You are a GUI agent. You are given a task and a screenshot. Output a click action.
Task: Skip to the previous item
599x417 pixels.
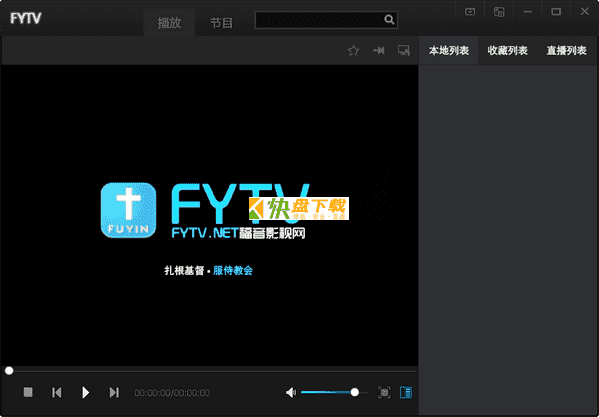(57, 392)
